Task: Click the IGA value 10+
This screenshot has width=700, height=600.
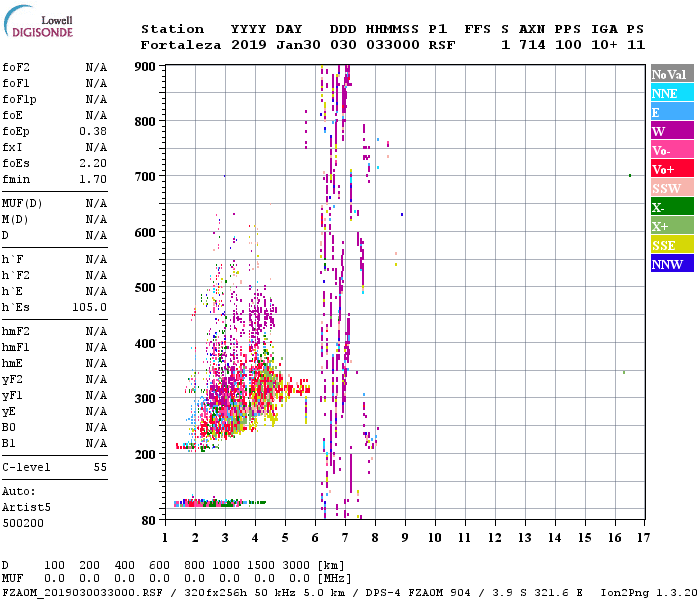Action: coord(604,45)
